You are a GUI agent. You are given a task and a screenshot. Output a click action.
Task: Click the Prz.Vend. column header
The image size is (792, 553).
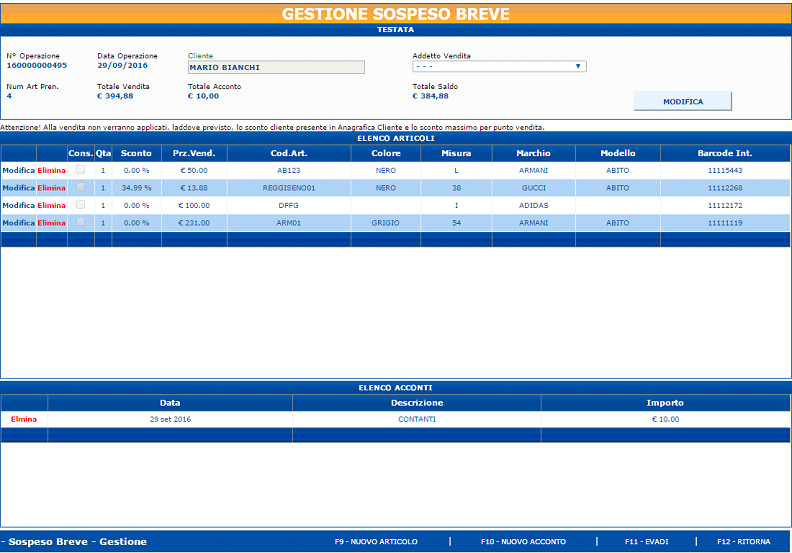click(x=194, y=153)
